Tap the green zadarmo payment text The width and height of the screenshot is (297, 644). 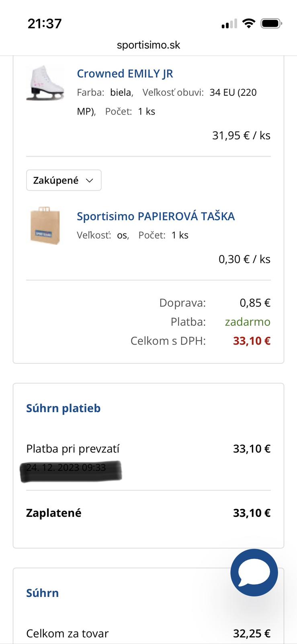click(x=248, y=322)
